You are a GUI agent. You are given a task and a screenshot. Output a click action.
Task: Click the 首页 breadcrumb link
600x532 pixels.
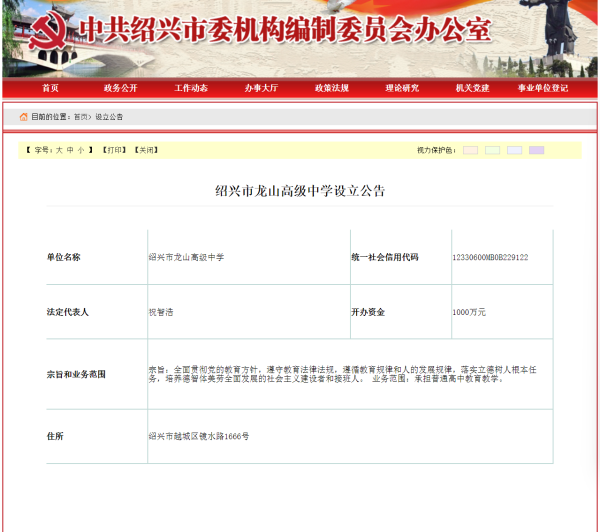80,117
